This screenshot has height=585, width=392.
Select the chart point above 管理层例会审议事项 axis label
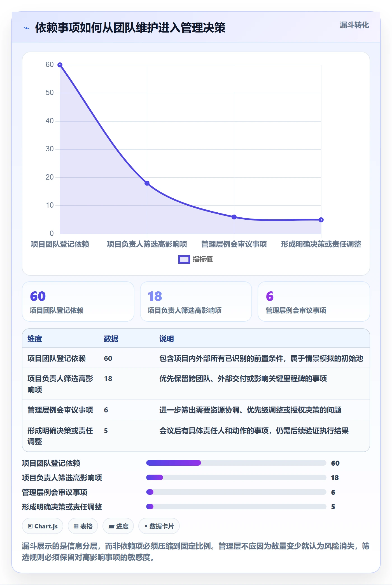tap(234, 217)
